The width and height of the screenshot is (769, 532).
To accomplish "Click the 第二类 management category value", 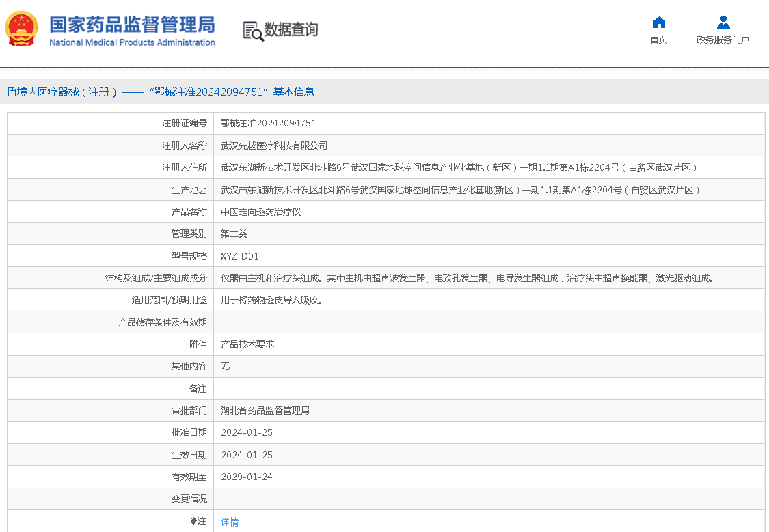I will [x=234, y=234].
